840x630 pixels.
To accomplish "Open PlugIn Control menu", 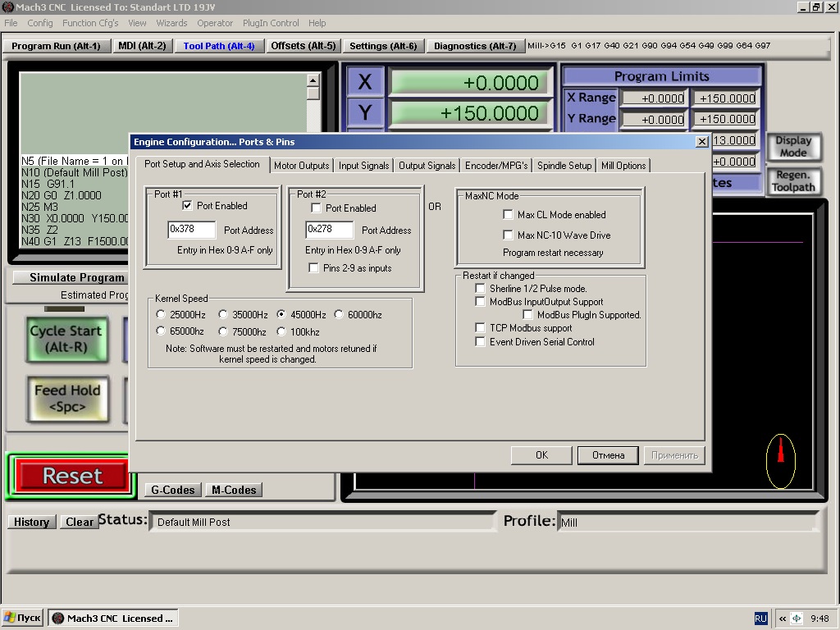I will point(271,23).
